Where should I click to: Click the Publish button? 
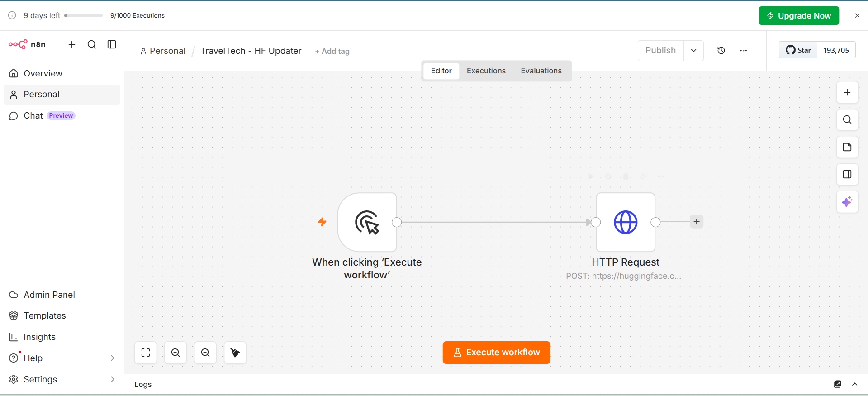click(x=661, y=51)
